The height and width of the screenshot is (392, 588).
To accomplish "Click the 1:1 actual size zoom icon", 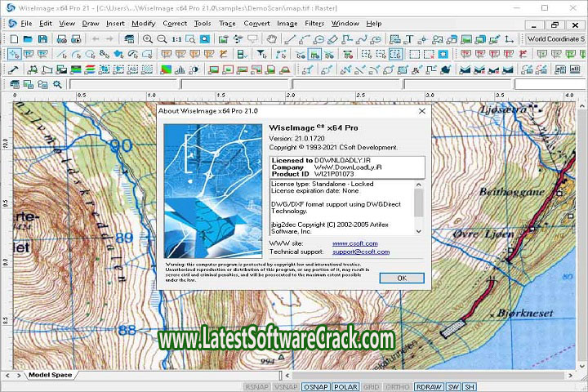I will coord(177,38).
